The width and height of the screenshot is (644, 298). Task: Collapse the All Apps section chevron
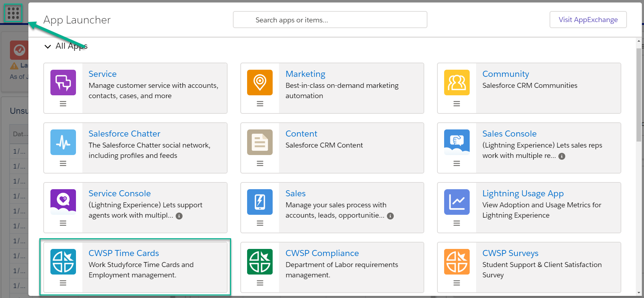pyautogui.click(x=48, y=47)
